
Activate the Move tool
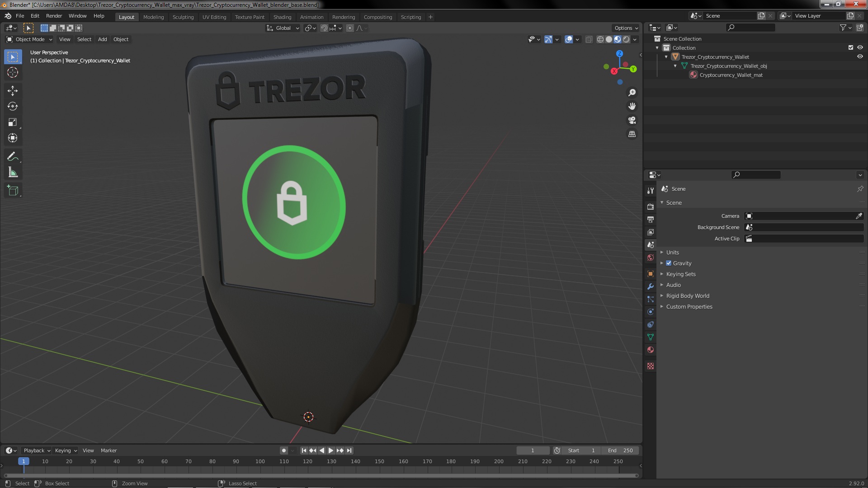pyautogui.click(x=13, y=91)
